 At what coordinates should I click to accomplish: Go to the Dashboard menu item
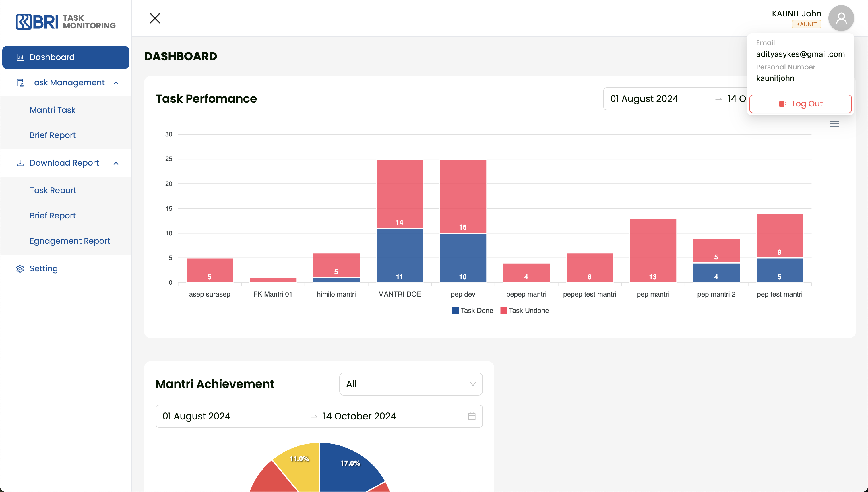pos(65,57)
